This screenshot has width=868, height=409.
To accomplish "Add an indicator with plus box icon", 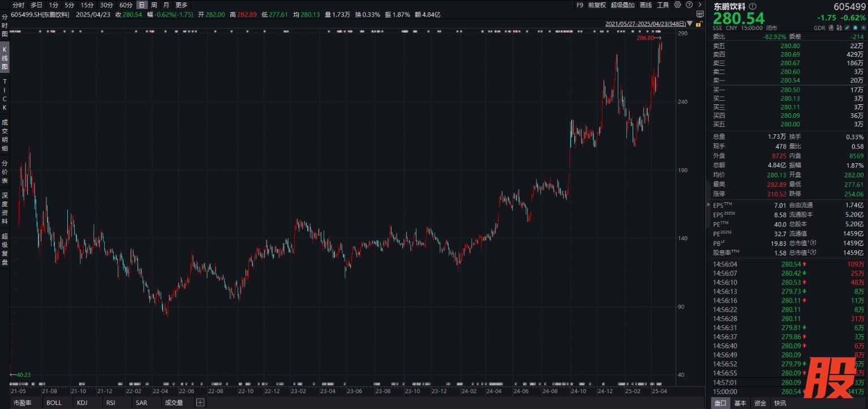I will click(200, 403).
